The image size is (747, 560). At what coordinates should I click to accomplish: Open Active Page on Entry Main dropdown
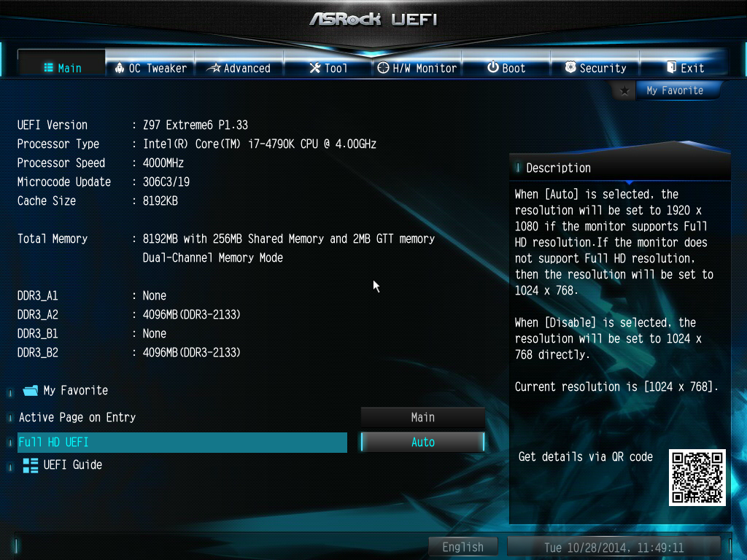(x=423, y=418)
